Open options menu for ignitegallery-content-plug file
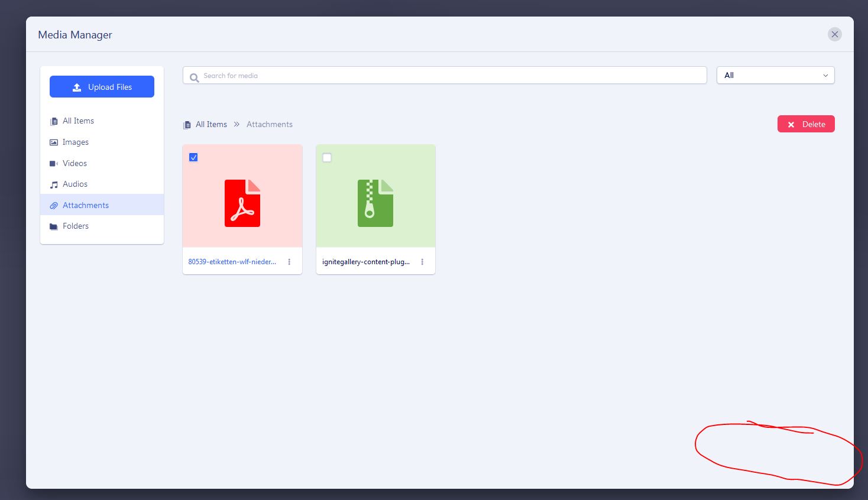 pos(422,262)
